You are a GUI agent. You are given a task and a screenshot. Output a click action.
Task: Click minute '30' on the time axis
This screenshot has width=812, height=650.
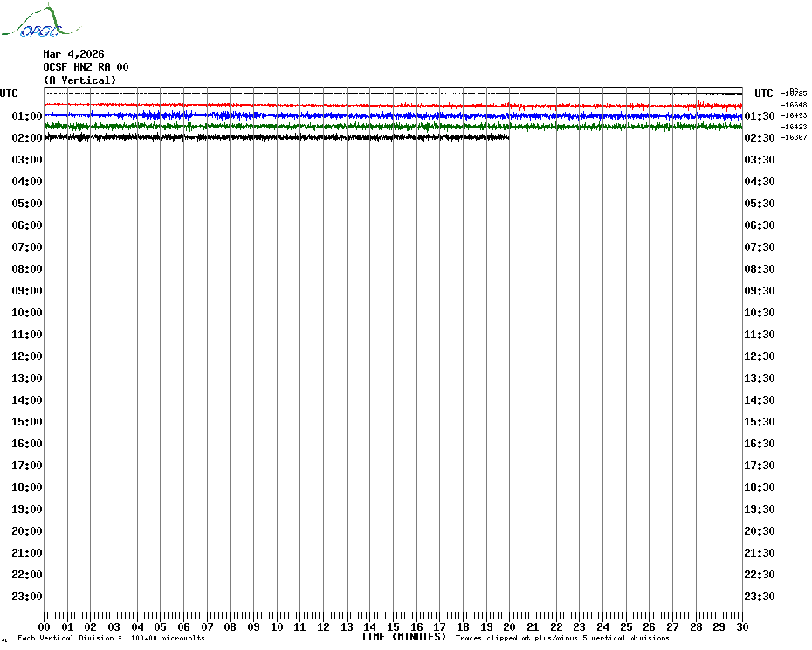tap(743, 626)
